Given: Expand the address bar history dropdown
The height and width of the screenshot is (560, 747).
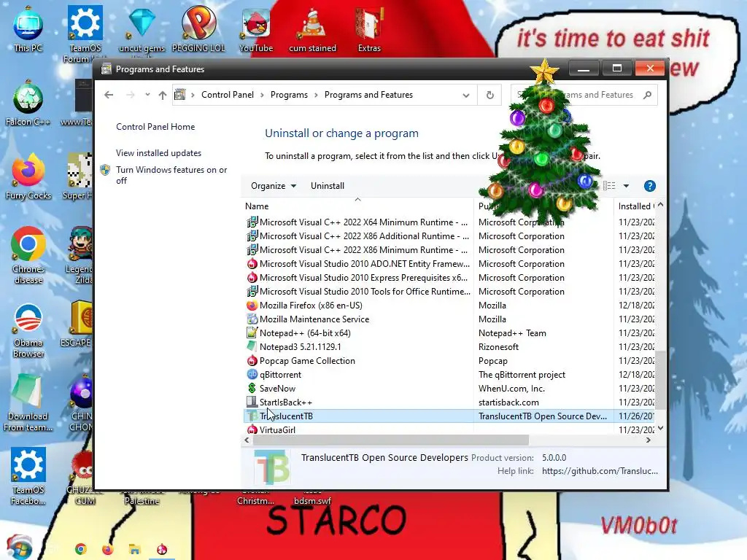Looking at the screenshot, I should (x=466, y=96).
